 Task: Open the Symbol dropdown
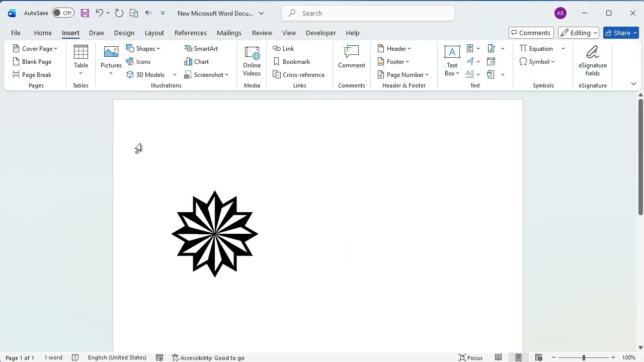552,62
